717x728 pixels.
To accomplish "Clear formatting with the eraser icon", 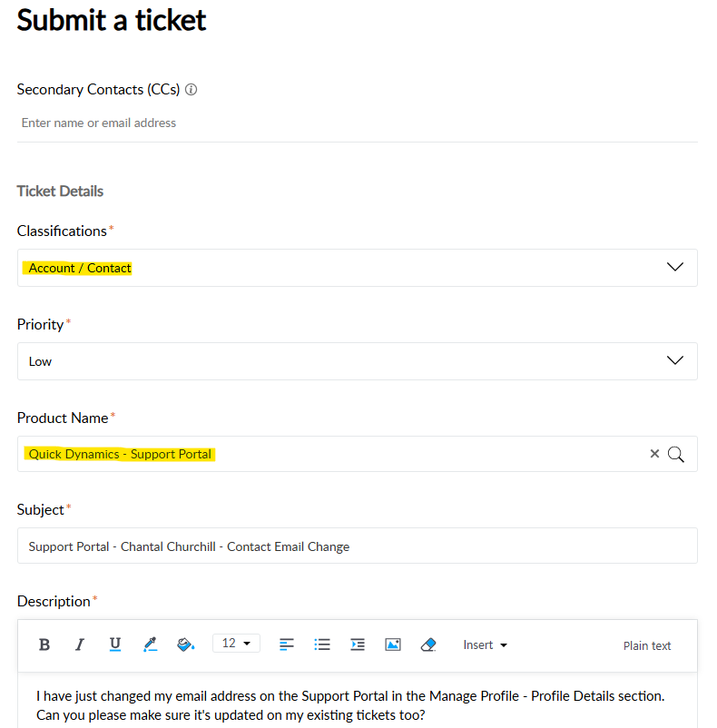I will tap(429, 644).
